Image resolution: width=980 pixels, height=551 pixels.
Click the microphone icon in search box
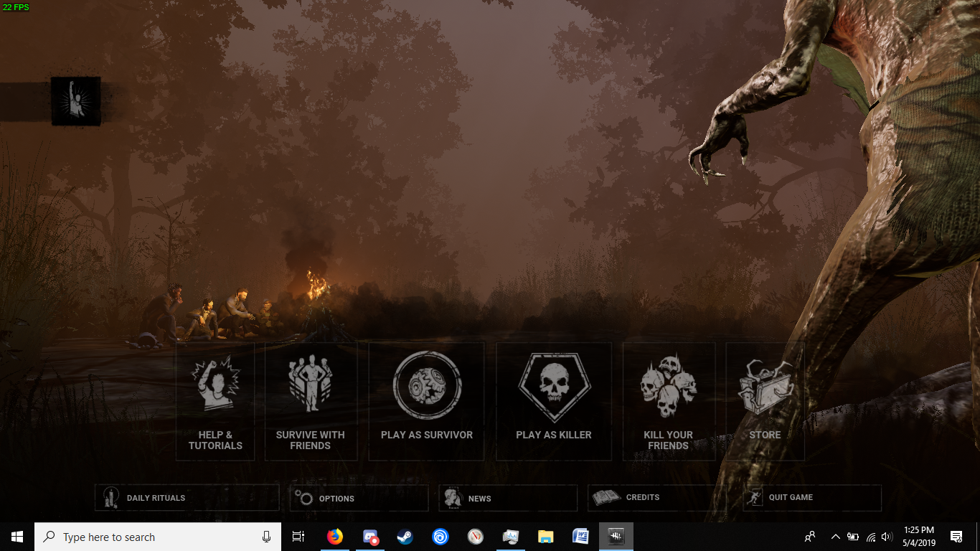(266, 537)
